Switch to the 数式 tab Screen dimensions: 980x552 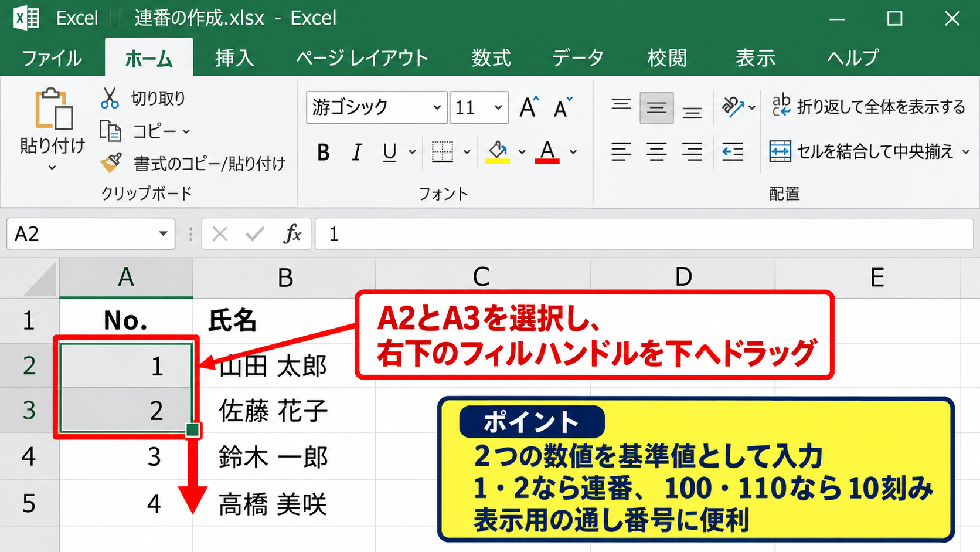point(491,58)
